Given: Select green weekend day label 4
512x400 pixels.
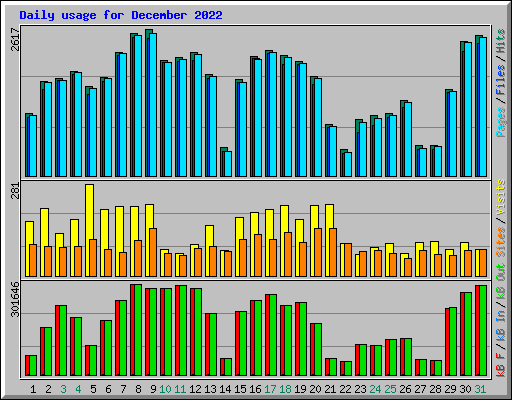Looking at the screenshot, I should (x=78, y=389).
